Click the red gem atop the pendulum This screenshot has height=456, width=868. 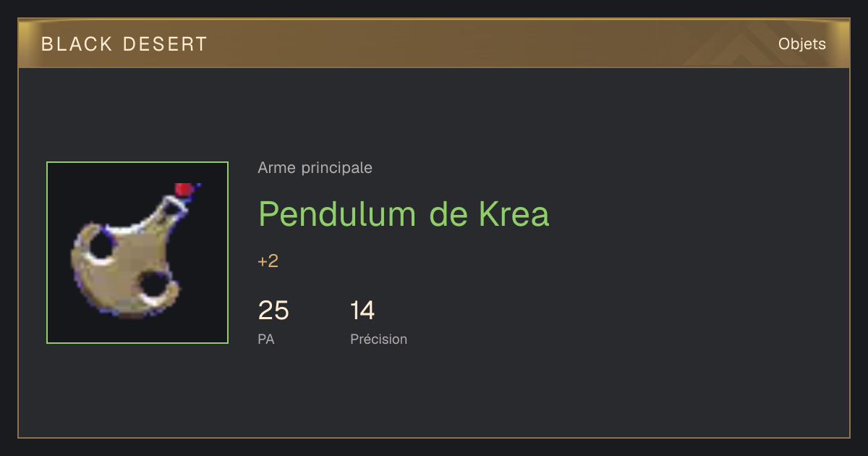pyautogui.click(x=184, y=190)
